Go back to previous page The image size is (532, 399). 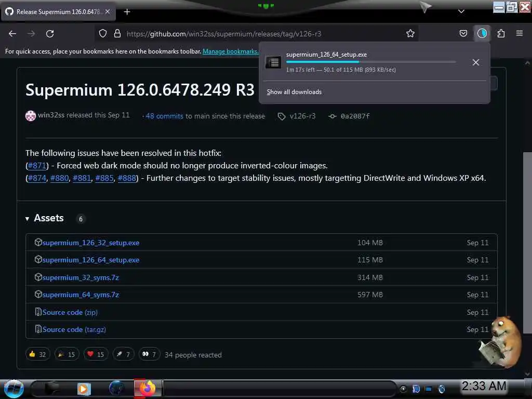(12, 34)
